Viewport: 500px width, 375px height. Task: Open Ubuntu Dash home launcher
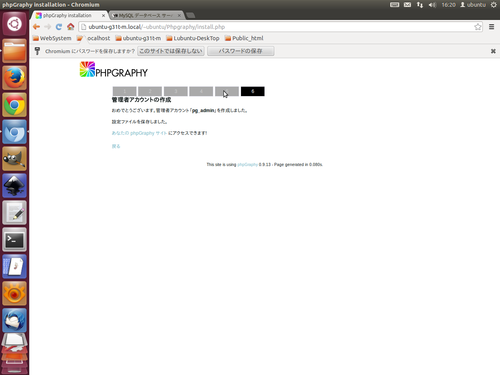[14, 24]
